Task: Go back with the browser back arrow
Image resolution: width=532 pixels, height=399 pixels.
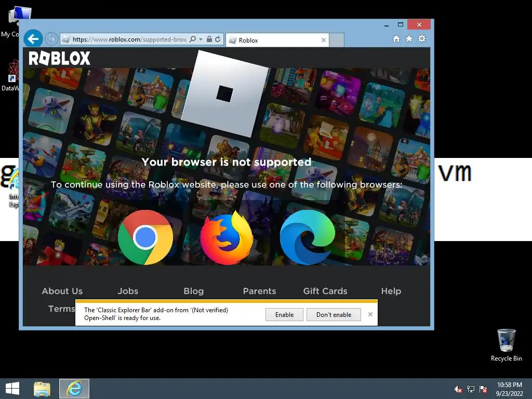Action: click(x=33, y=39)
